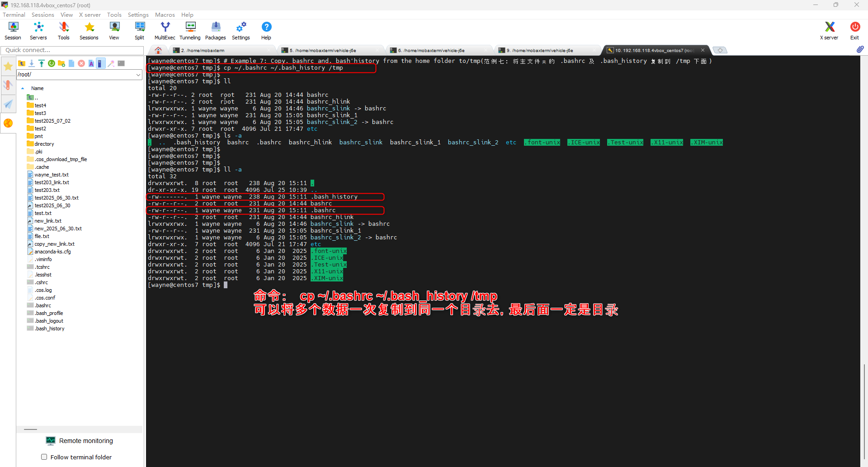Click the paperclip attach icon
This screenshot has width=868, height=467.
tap(860, 49)
